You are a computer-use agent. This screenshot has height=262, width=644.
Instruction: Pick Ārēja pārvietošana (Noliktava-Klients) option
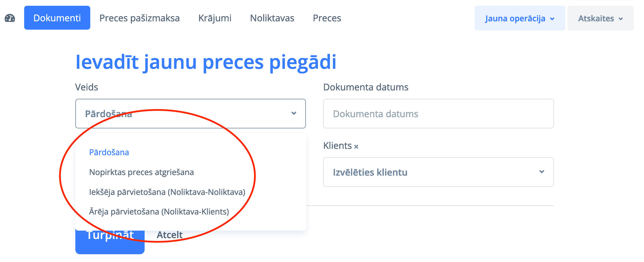point(159,212)
